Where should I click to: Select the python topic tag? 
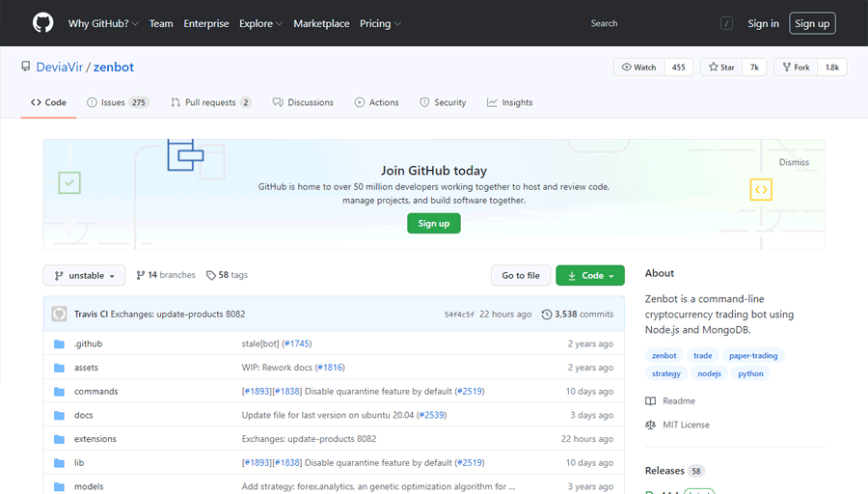tap(750, 373)
